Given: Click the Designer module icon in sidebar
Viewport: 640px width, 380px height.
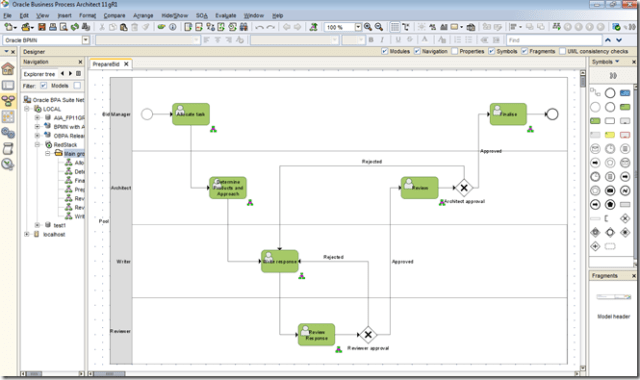Looking at the screenshot, I should (x=8, y=101).
